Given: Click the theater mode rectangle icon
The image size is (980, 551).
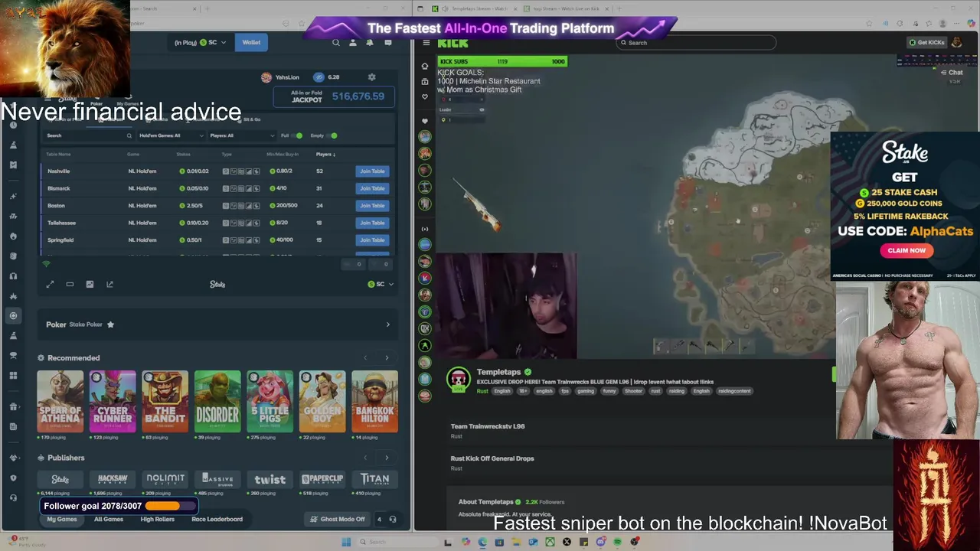Looking at the screenshot, I should tap(70, 285).
